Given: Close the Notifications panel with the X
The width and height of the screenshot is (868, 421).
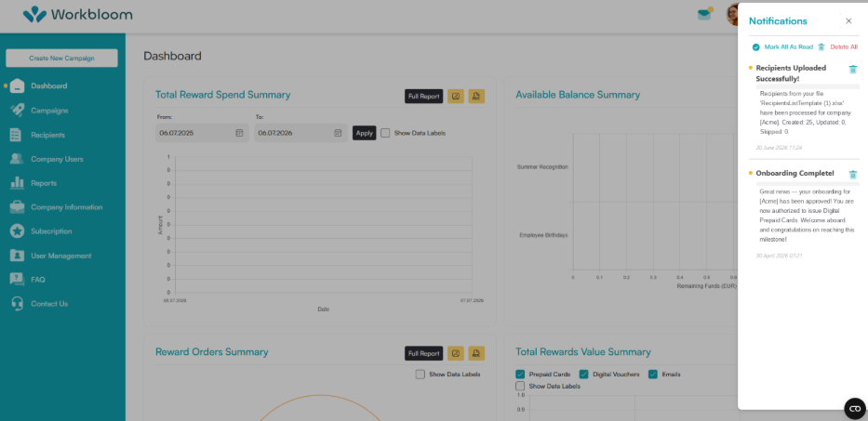Looking at the screenshot, I should point(848,21).
